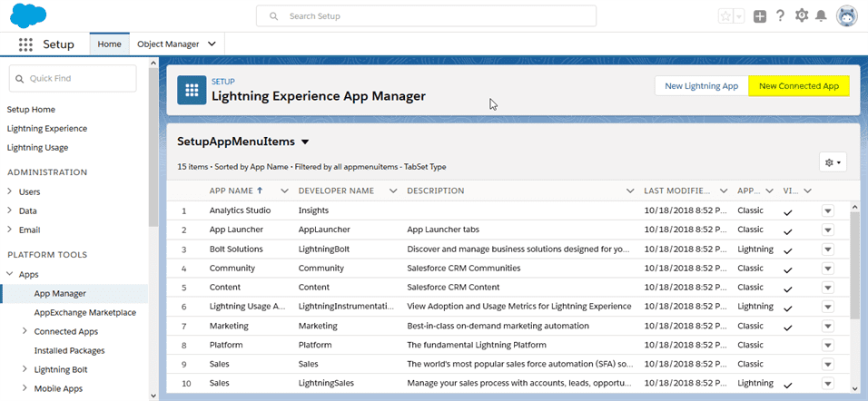868x401 pixels.
Task: Open list view controls gear button
Action: (833, 162)
